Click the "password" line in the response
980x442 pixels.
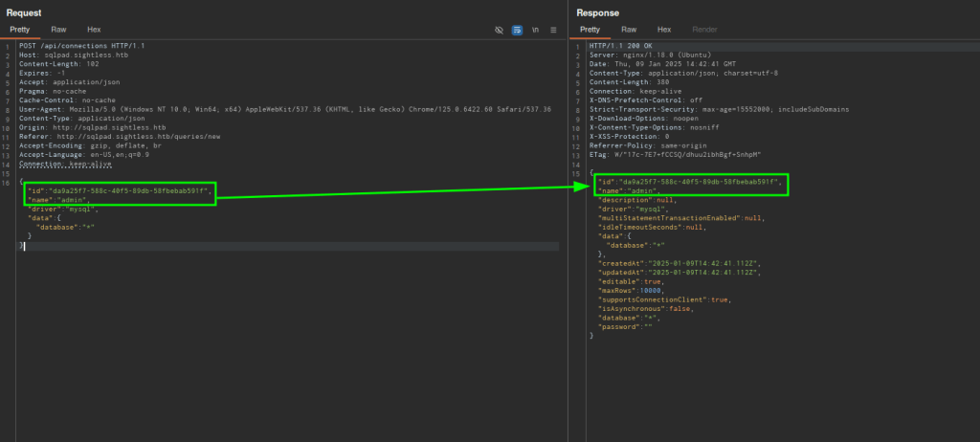click(623, 326)
